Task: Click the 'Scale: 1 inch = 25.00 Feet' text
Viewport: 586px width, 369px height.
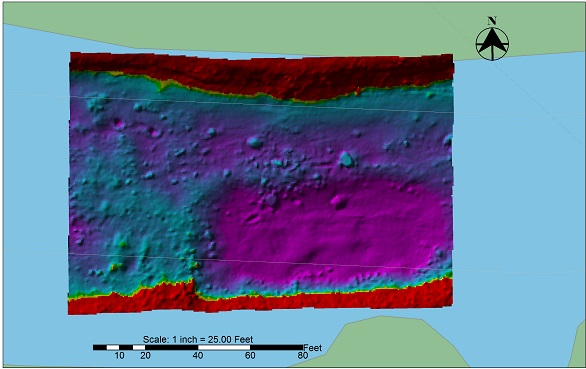Action: (198, 339)
